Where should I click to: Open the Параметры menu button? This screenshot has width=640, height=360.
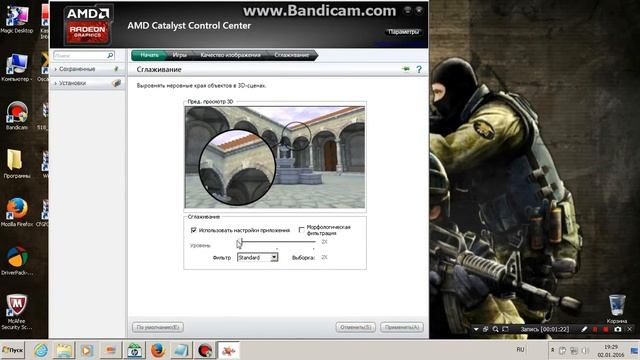[403, 32]
